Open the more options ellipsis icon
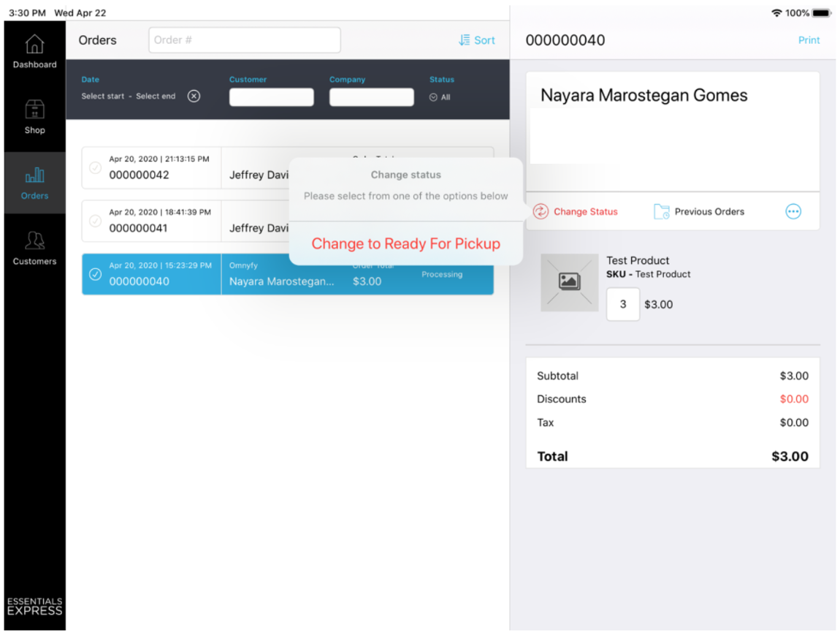840x633 pixels. point(793,211)
